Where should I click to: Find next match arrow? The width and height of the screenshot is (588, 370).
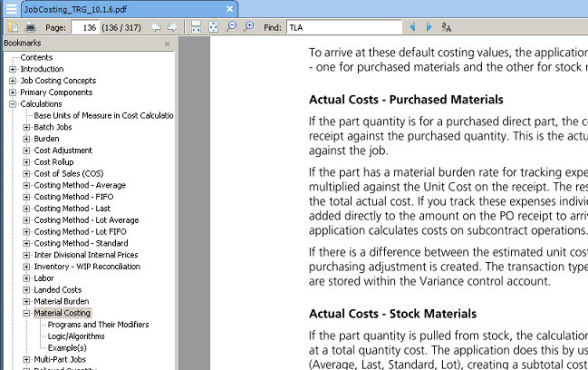[x=429, y=27]
